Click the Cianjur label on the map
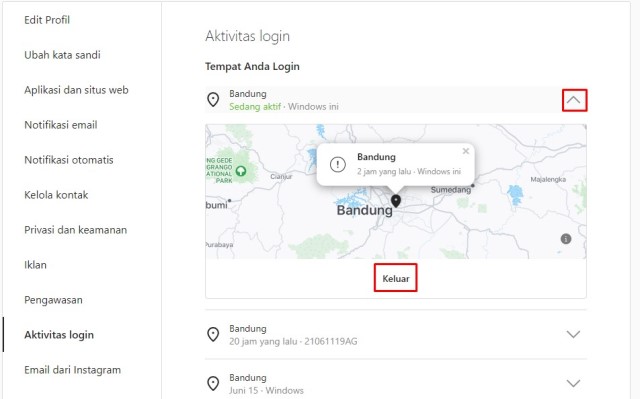The height and width of the screenshot is (399, 640). pyautogui.click(x=281, y=177)
